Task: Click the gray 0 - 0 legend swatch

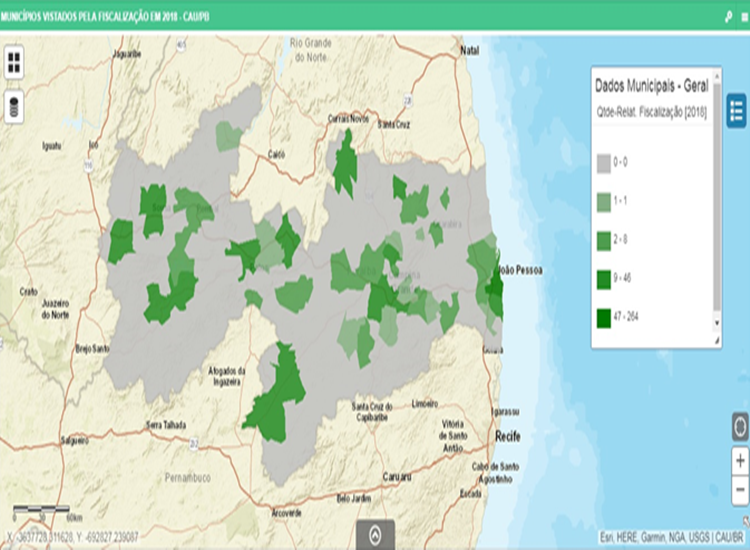Action: pyautogui.click(x=605, y=161)
